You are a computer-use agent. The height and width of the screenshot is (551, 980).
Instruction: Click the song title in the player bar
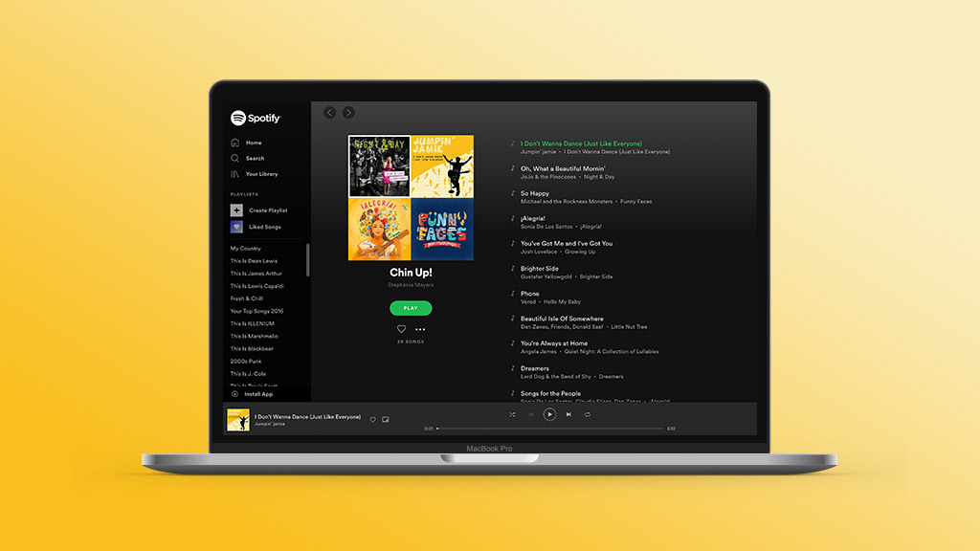[307, 417]
